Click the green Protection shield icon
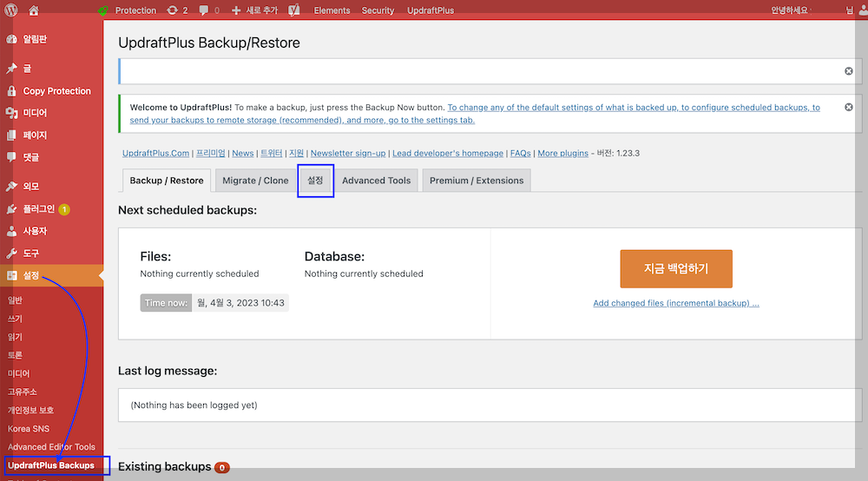 click(103, 10)
